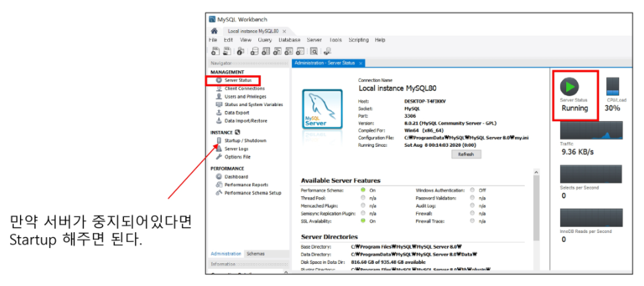
Task: Open an SQL script file from toolbar
Action: click(227, 52)
